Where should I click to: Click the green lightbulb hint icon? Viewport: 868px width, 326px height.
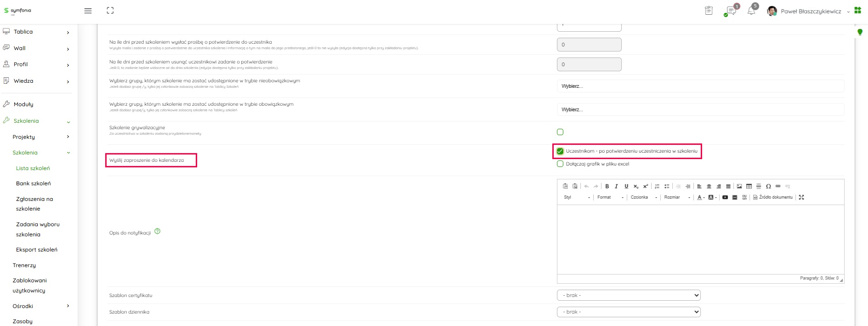click(x=860, y=32)
